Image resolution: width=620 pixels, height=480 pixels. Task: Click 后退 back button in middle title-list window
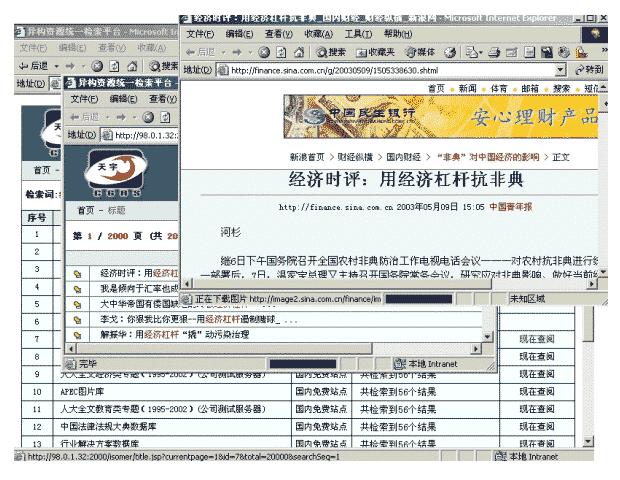pyautogui.click(x=85, y=117)
